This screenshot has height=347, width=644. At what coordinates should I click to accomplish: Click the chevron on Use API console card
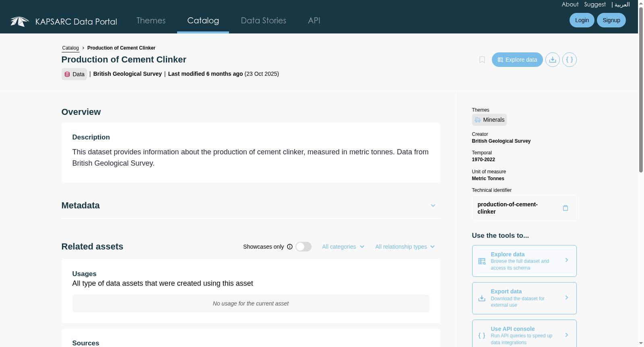pyautogui.click(x=567, y=335)
